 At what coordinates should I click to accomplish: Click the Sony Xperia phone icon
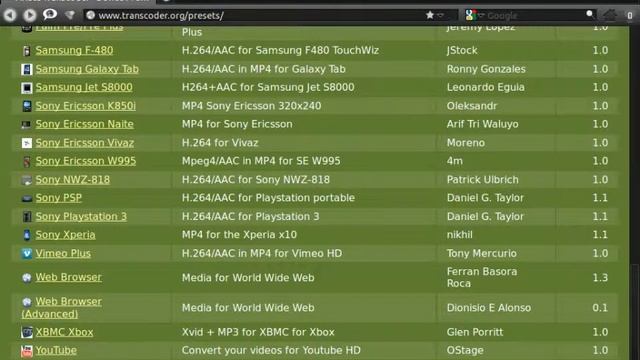[x=27, y=235]
